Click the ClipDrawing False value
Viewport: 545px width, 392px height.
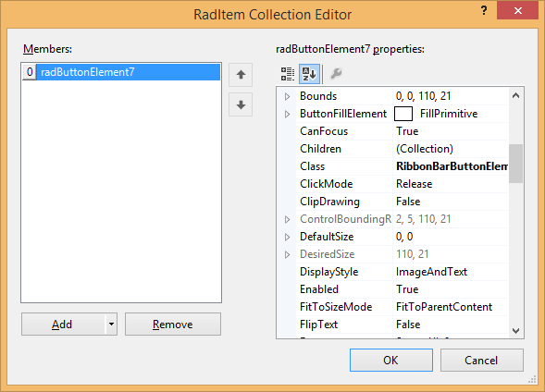click(408, 202)
